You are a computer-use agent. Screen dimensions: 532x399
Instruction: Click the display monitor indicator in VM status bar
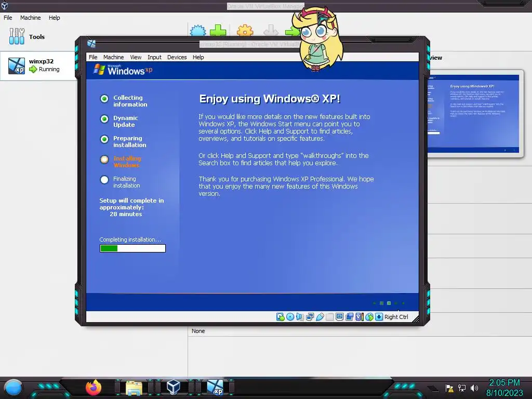[339, 317]
